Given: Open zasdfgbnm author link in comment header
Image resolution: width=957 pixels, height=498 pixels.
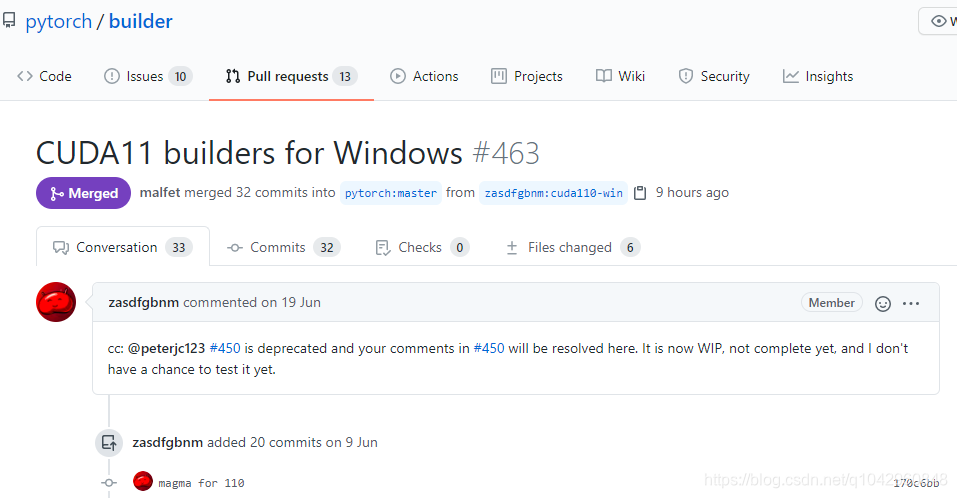Looking at the screenshot, I should click(x=143, y=302).
